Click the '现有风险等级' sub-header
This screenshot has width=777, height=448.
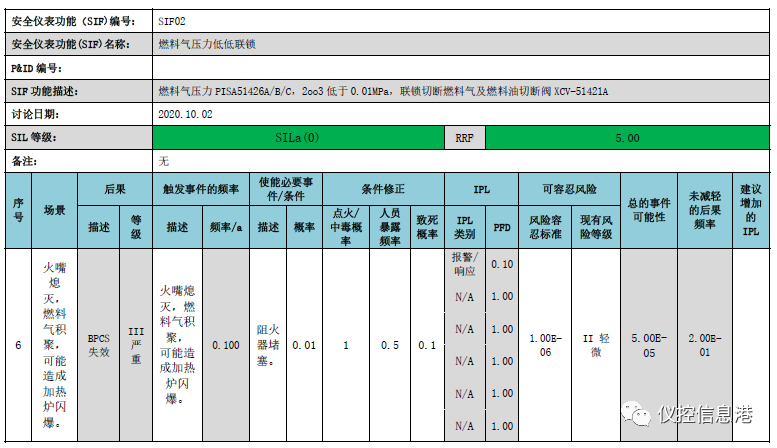pyautogui.click(x=596, y=227)
